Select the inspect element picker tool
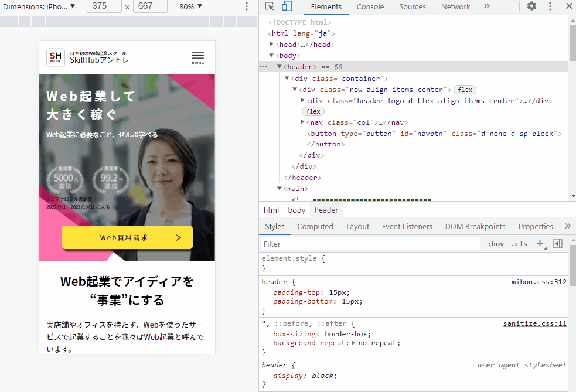Image resolution: width=576 pixels, height=392 pixels. point(270,6)
